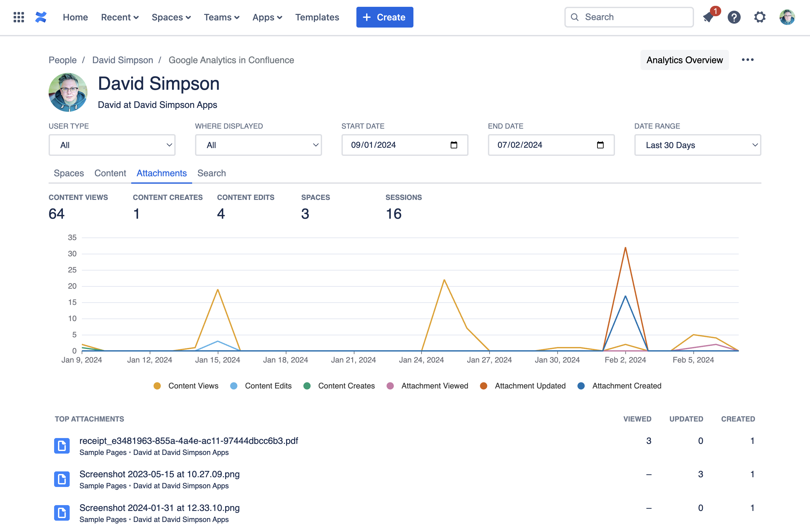Toggle the Attachment Created legend series
Viewport: 810px width, 532px height.
(x=627, y=386)
